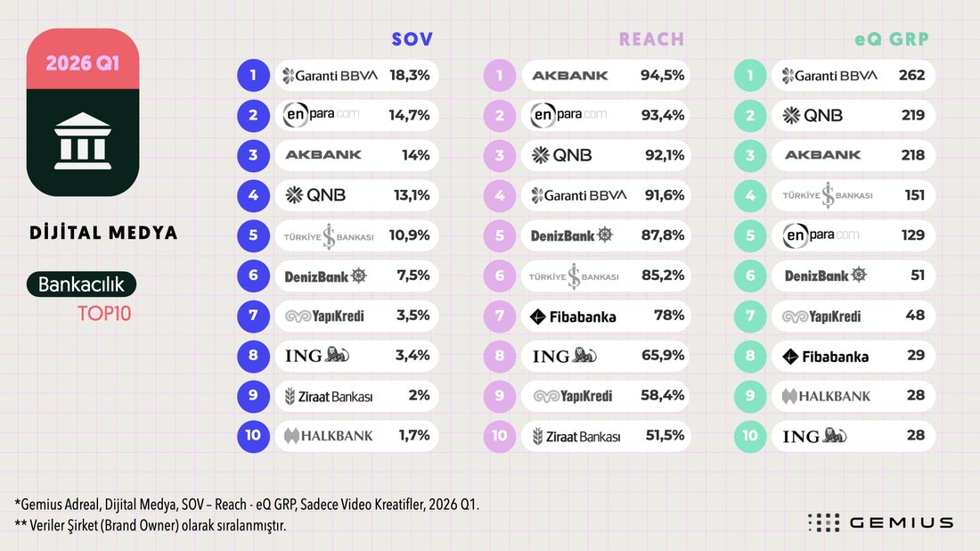Click the Fibabanka logo in REACH column
This screenshot has height=551, width=980.
pyautogui.click(x=573, y=317)
